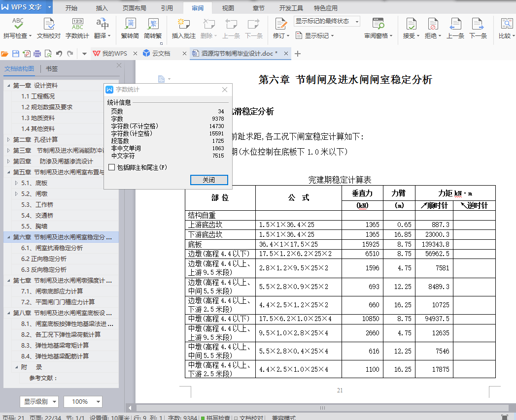Click the paragraph layout icon beside heading
Image resolution: width=516 pixels, height=420 pixels.
161,79
